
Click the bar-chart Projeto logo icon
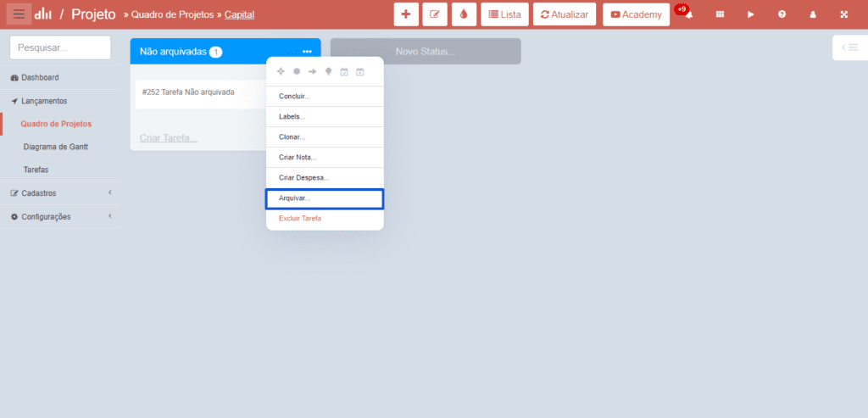coord(42,14)
